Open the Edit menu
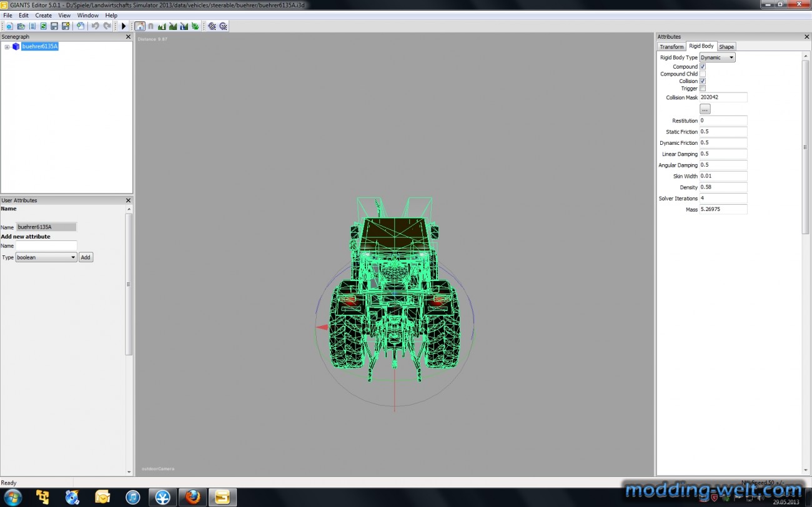 click(24, 15)
